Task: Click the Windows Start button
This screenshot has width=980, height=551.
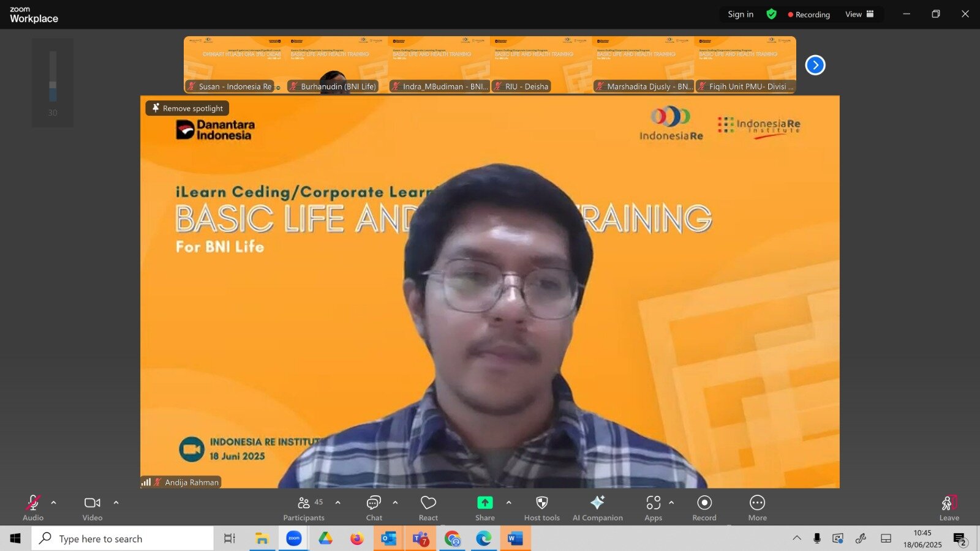Action: coord(15,539)
